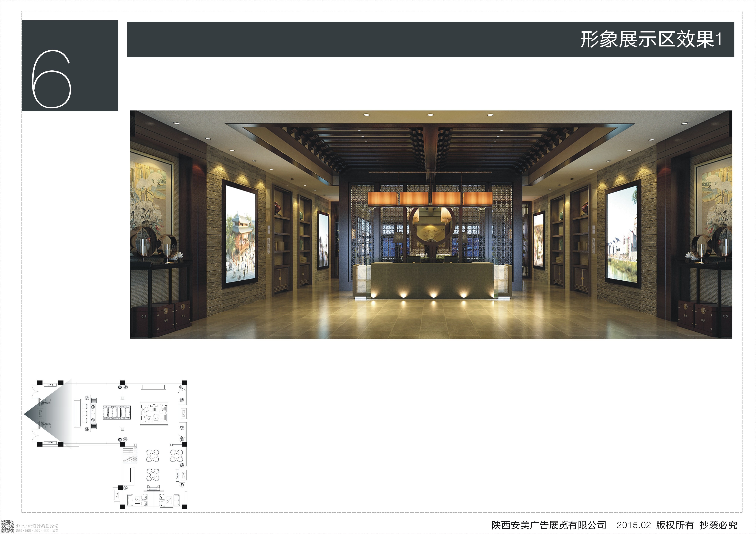The image size is (756, 534).
Task: Click the d7w.net forum watermark text
Action: pos(37,526)
